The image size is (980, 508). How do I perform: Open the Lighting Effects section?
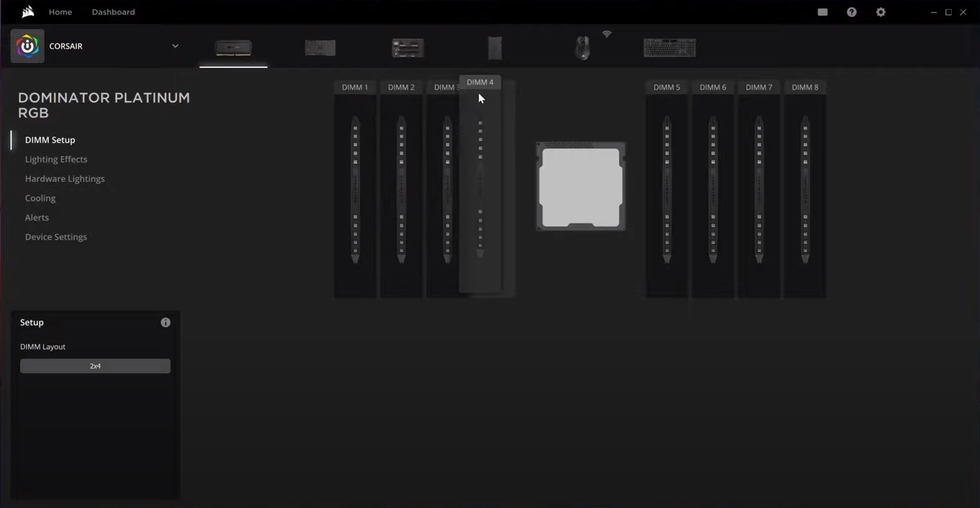coord(56,159)
